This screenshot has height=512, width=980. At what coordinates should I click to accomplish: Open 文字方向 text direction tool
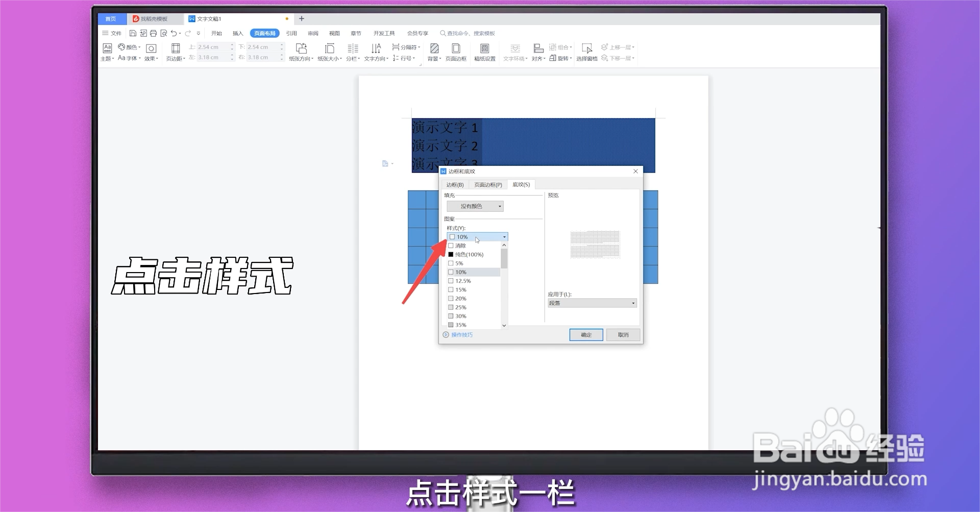[x=376, y=52]
